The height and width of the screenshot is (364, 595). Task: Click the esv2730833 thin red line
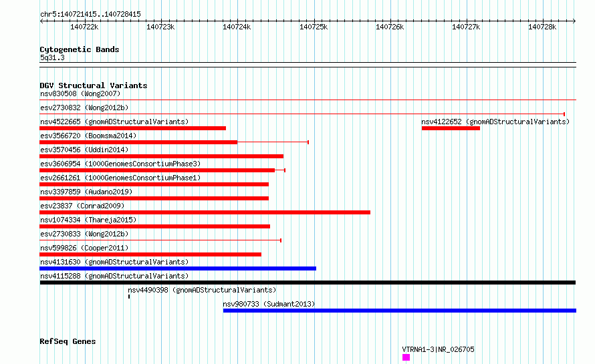click(160, 240)
